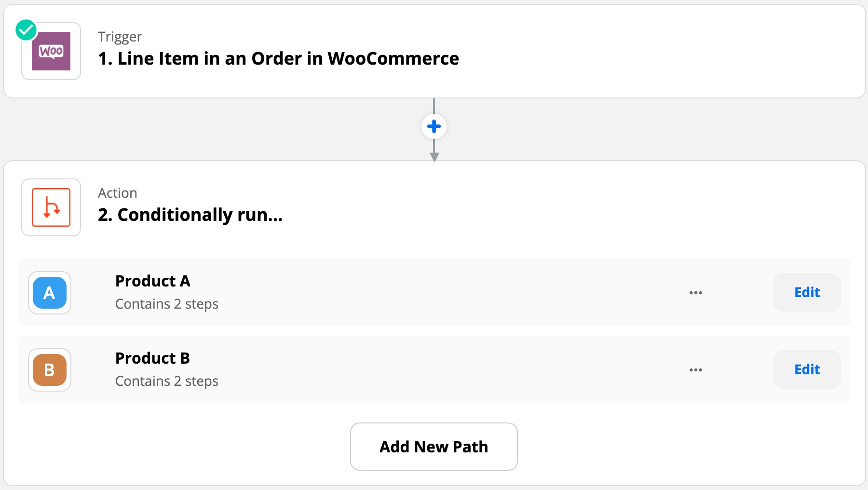Click the arrowhead connector above the action
This screenshot has height=490, width=868.
pyautogui.click(x=434, y=156)
